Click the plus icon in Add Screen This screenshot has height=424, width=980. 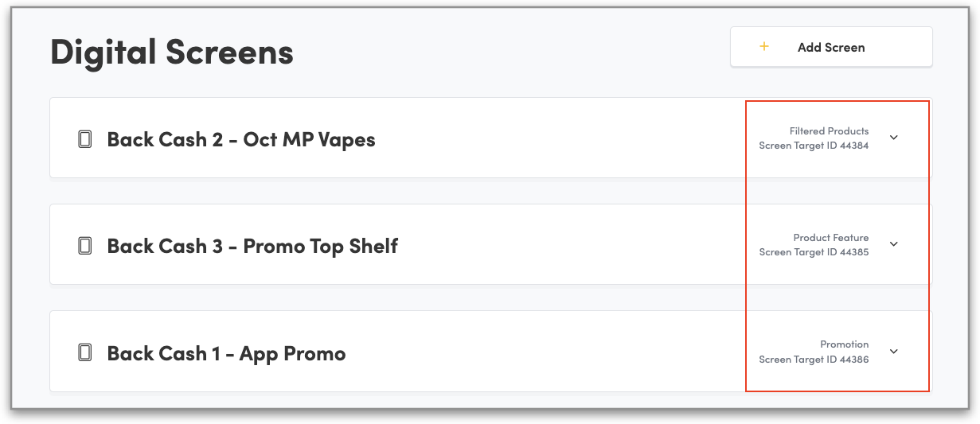point(764,47)
